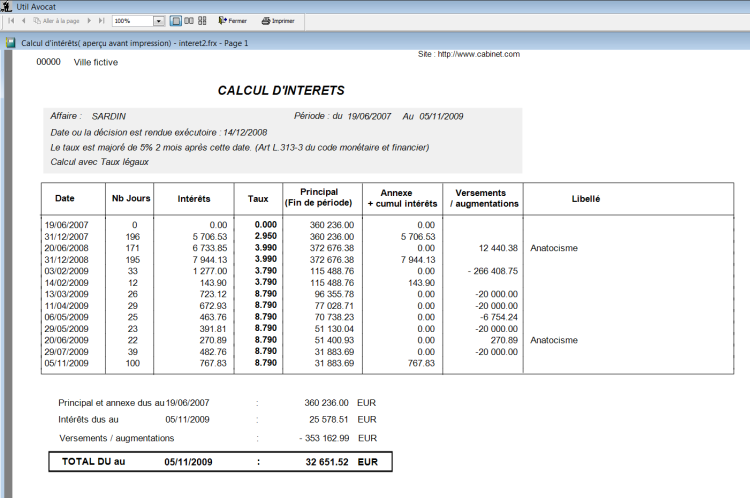Click the Nb Jours column header
Image resolution: width=750 pixels, height=498 pixels.
point(131,198)
